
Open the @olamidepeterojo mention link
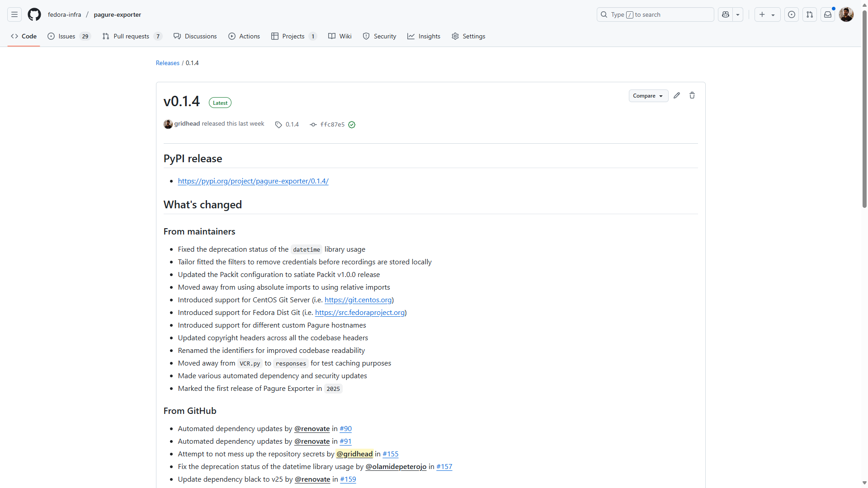point(396,466)
